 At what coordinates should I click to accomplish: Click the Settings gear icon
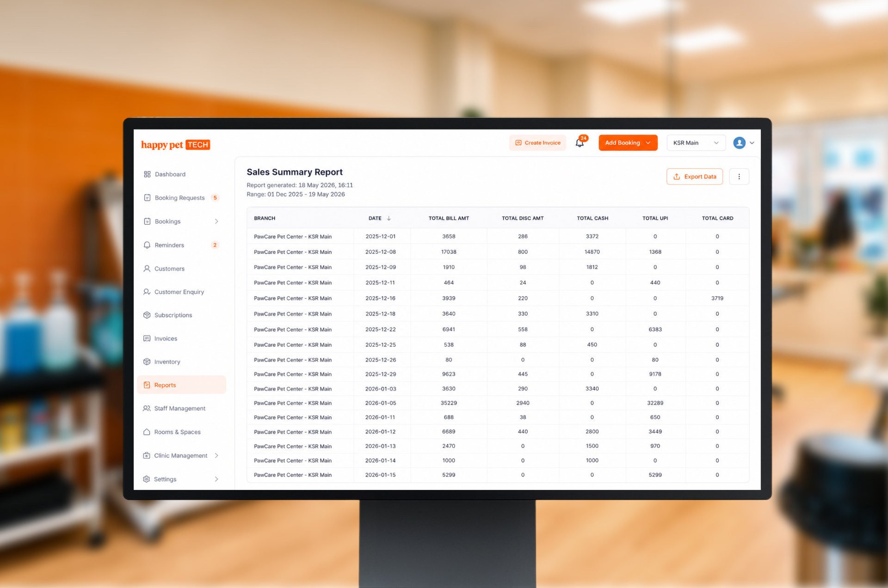(147, 479)
